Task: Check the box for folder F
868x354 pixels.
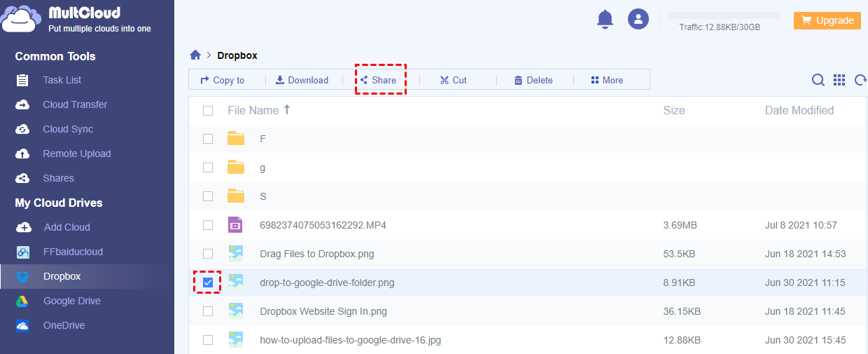Action: click(208, 139)
